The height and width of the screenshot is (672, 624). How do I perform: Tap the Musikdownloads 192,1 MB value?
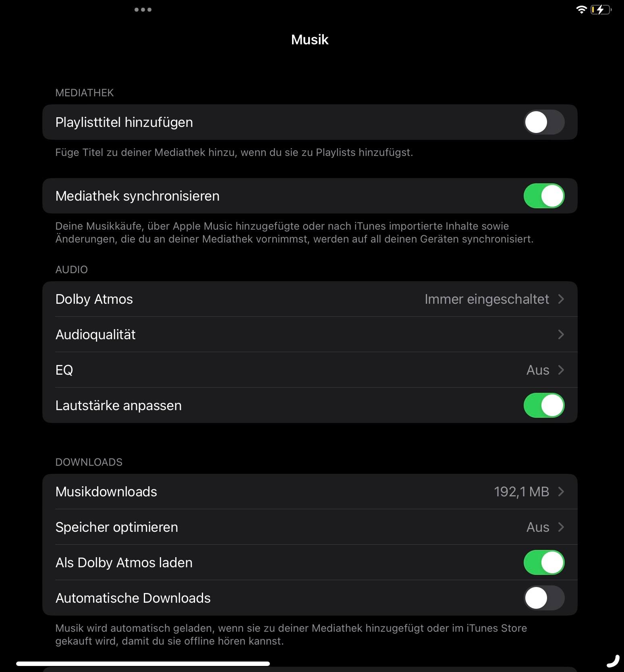pyautogui.click(x=521, y=492)
